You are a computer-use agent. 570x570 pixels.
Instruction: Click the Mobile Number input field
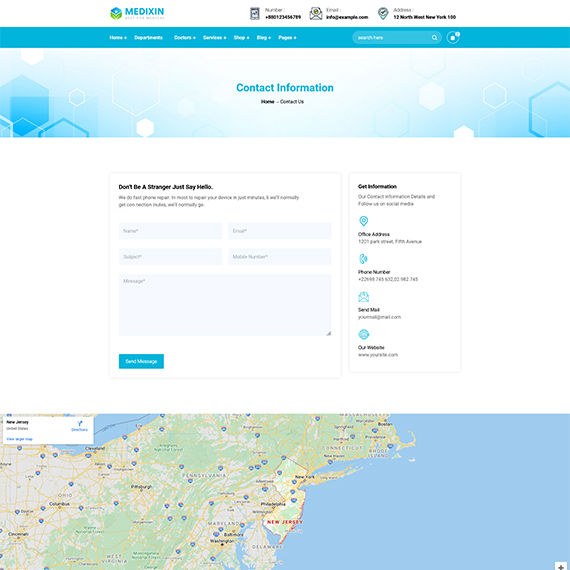(x=280, y=257)
